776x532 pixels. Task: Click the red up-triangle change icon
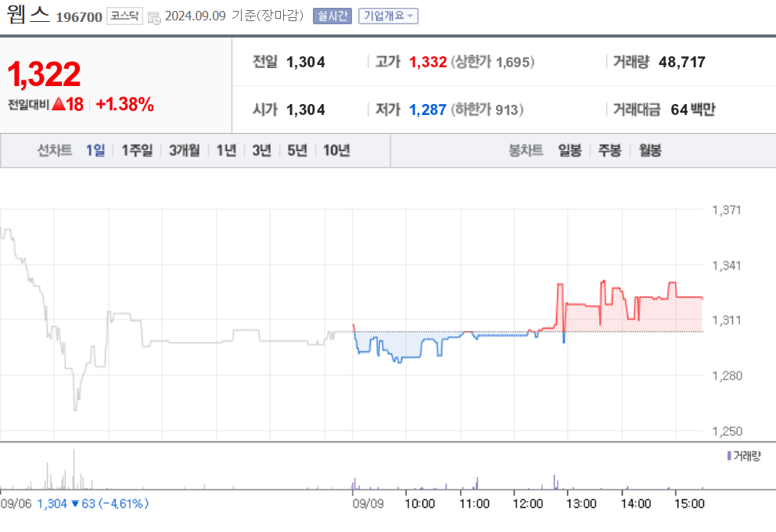coord(59,104)
